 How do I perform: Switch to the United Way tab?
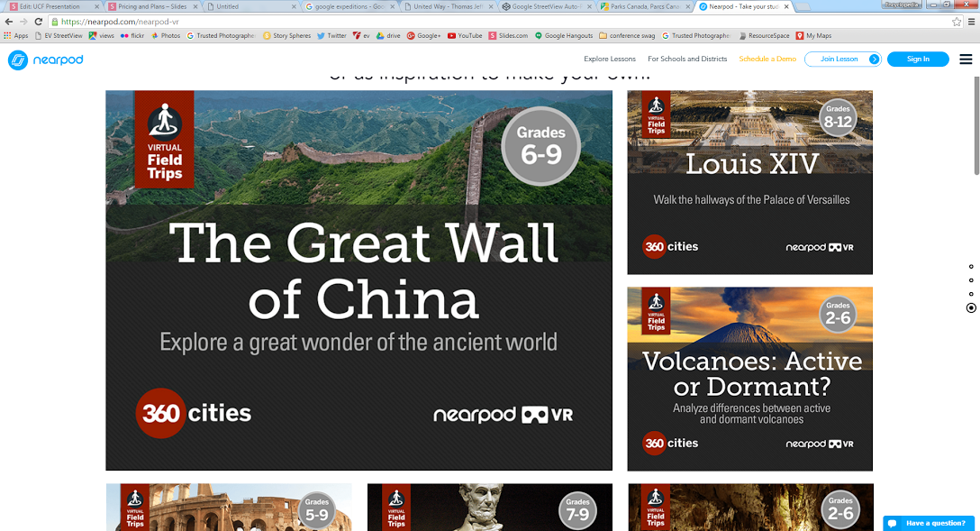tap(448, 7)
